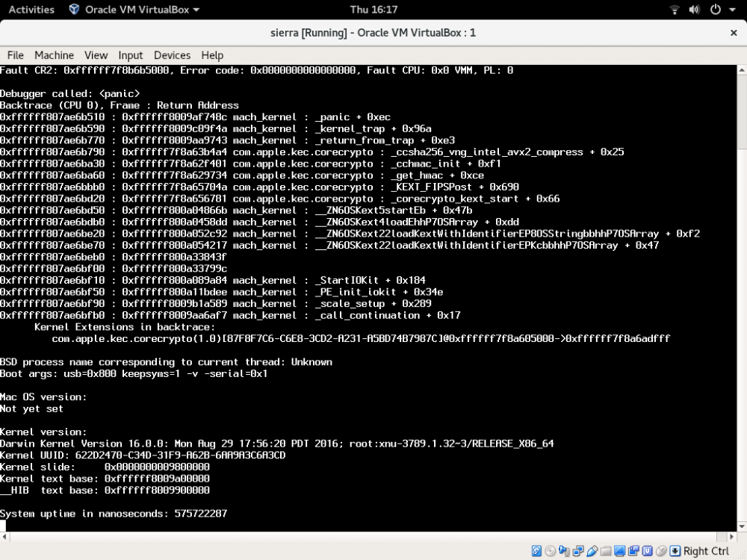The width and height of the screenshot is (747, 560).
Task: Click the vertical scrollbar down arrow
Action: tap(742, 526)
